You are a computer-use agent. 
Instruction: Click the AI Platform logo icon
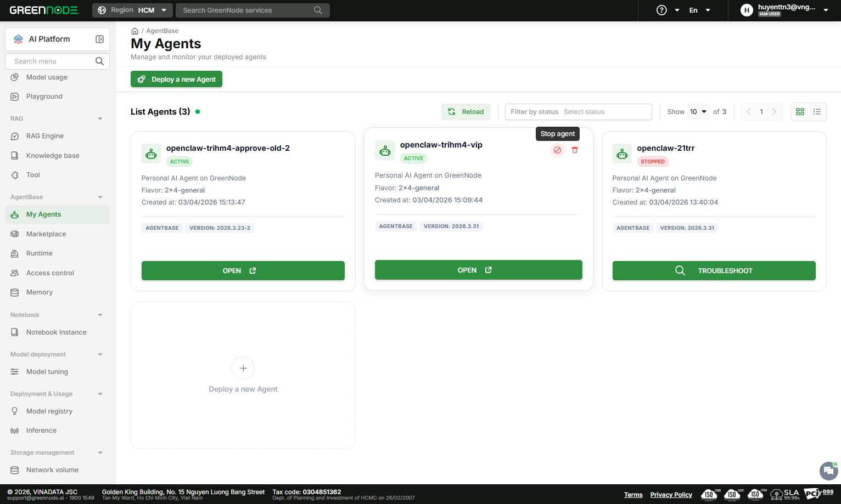18,39
